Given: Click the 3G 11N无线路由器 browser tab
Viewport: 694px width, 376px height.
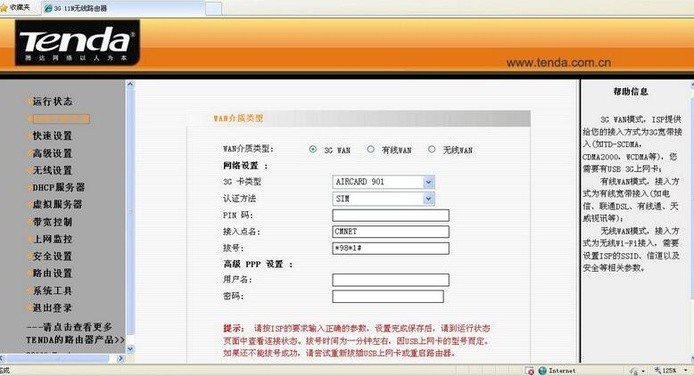Looking at the screenshot, I should (x=123, y=8).
